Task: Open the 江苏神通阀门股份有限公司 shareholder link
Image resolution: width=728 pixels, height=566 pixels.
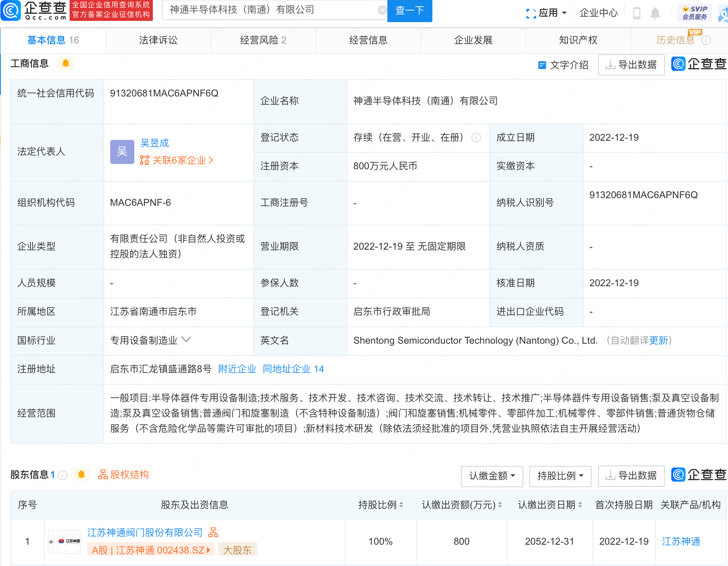Action: pyautogui.click(x=144, y=532)
